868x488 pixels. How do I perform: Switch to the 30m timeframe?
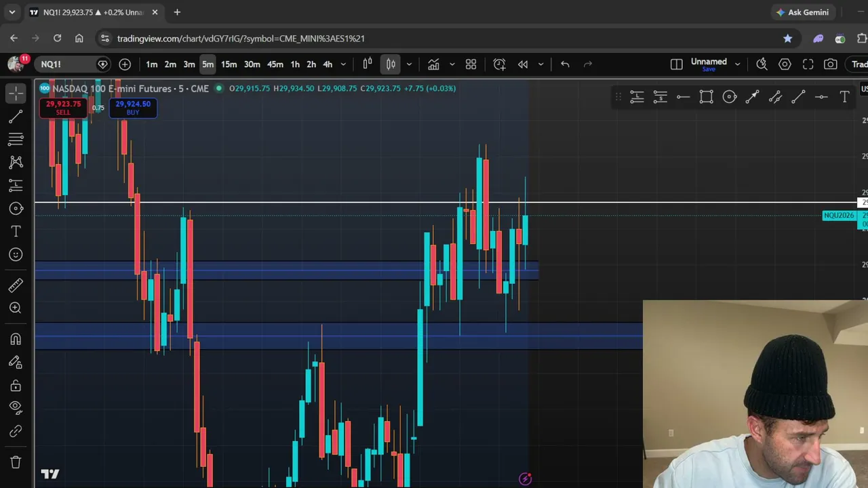tap(252, 64)
